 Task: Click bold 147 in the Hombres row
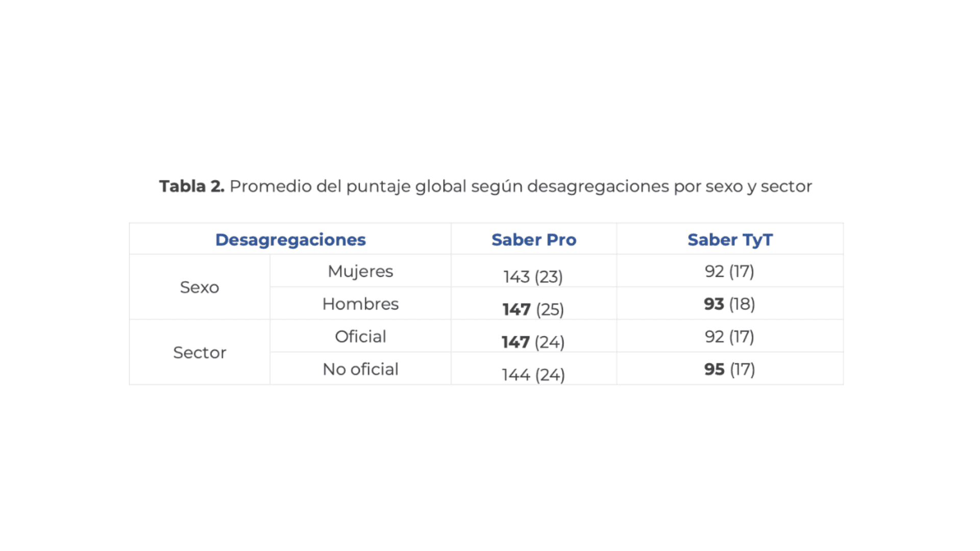click(517, 309)
